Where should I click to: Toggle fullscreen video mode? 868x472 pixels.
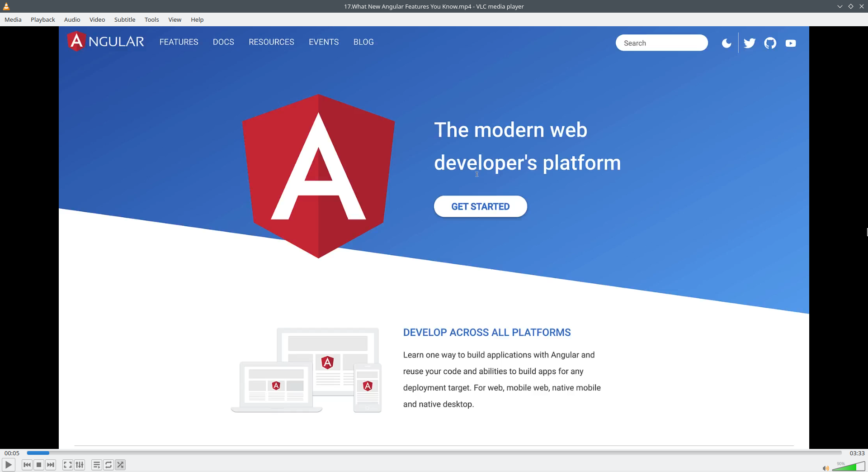point(68,465)
